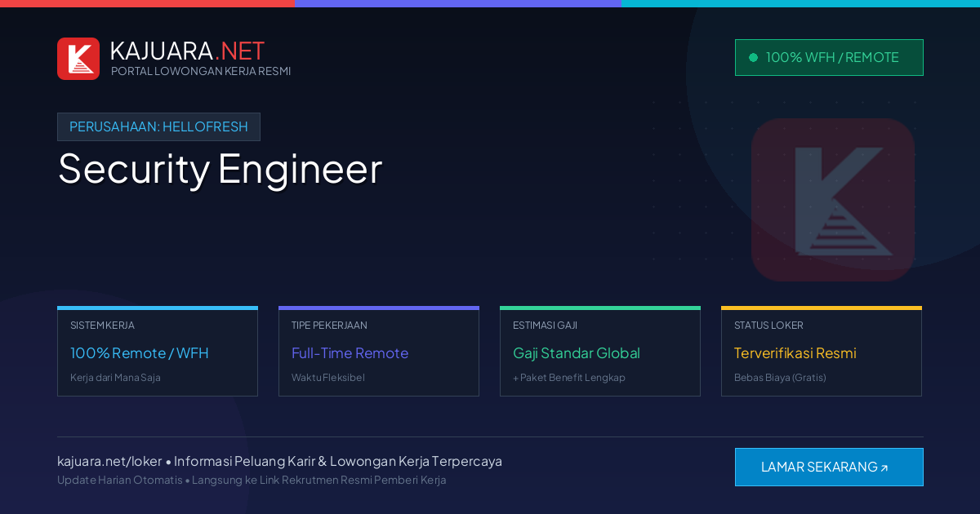Click the Full-Time Remote text
980x514 pixels.
tap(350, 353)
